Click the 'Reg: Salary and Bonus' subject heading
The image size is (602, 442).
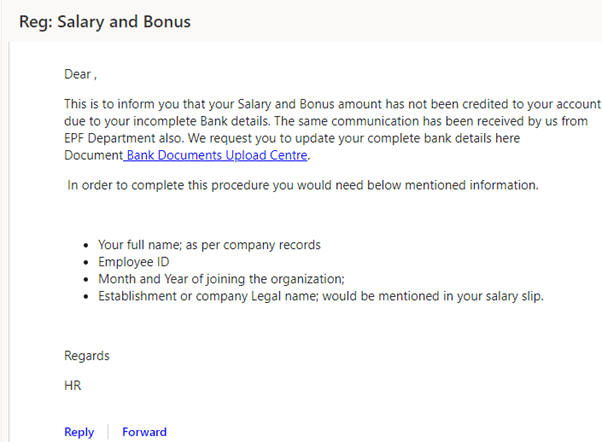[x=105, y=22]
